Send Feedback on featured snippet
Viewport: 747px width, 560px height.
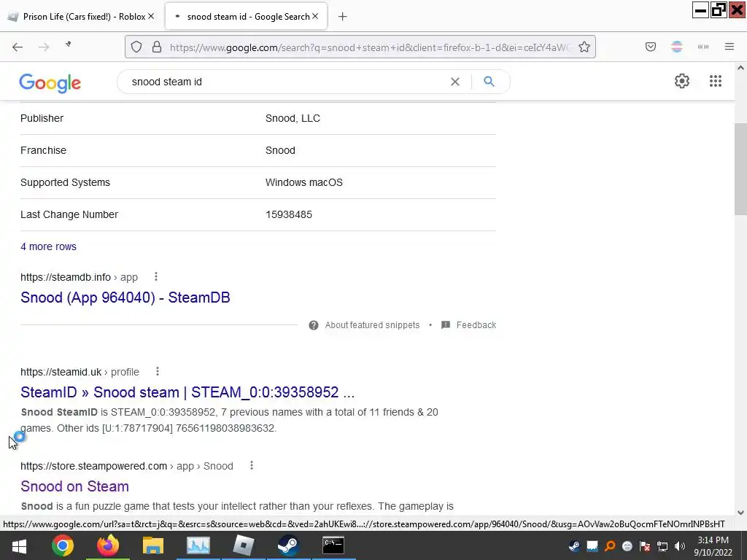point(469,325)
